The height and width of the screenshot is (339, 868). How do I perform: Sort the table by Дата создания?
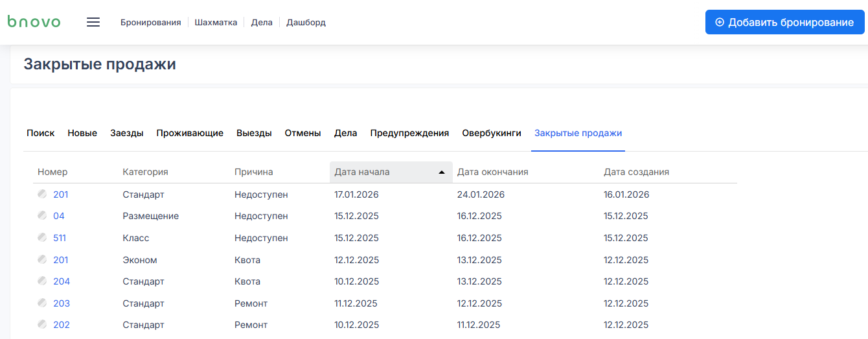click(636, 172)
